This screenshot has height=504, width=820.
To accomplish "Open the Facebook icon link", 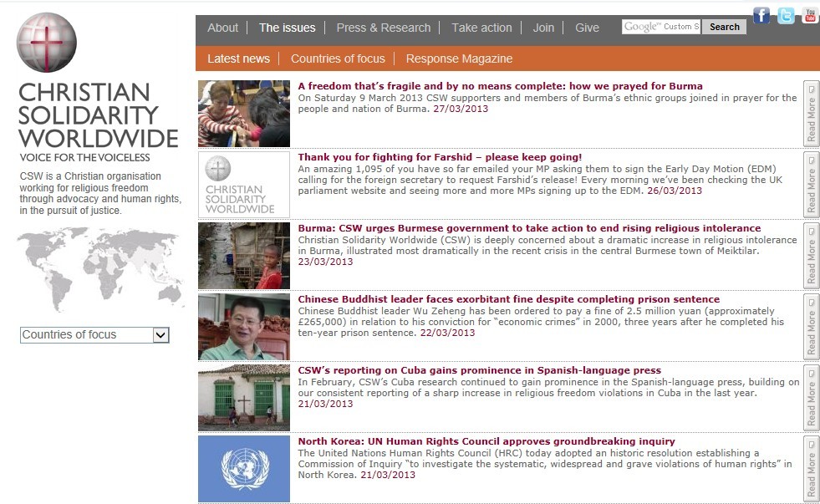I will [x=761, y=15].
